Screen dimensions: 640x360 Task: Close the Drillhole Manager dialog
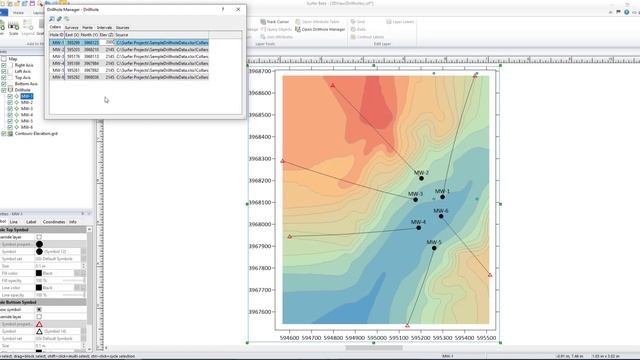point(238,9)
